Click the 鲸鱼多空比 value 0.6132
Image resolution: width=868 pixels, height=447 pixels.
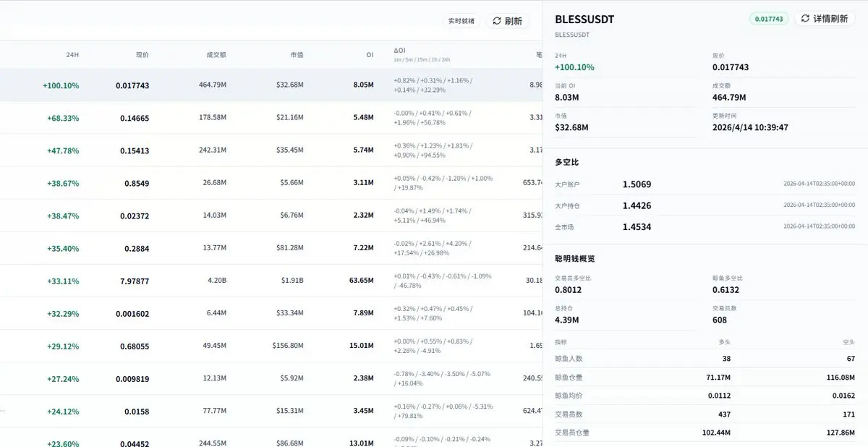click(x=726, y=290)
